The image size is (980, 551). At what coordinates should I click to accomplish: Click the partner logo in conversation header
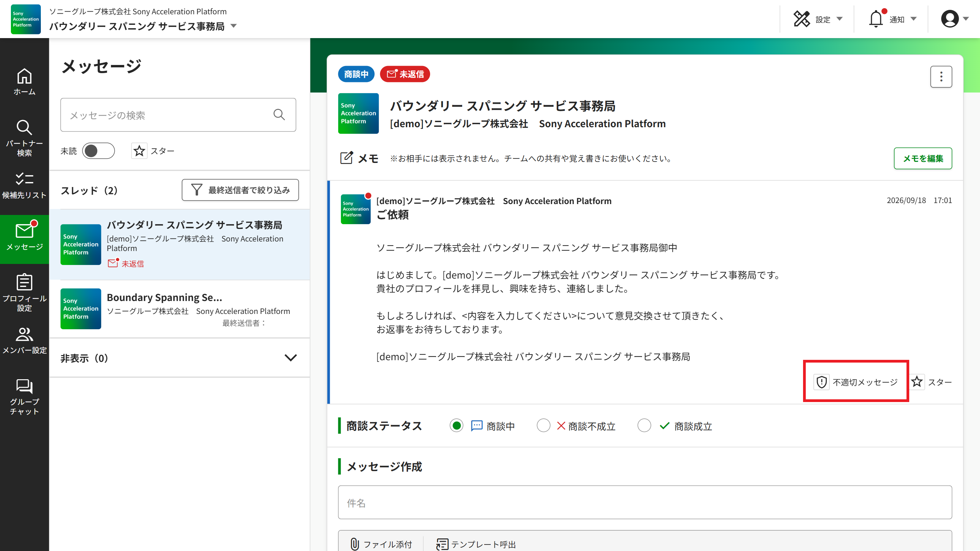[x=358, y=113]
